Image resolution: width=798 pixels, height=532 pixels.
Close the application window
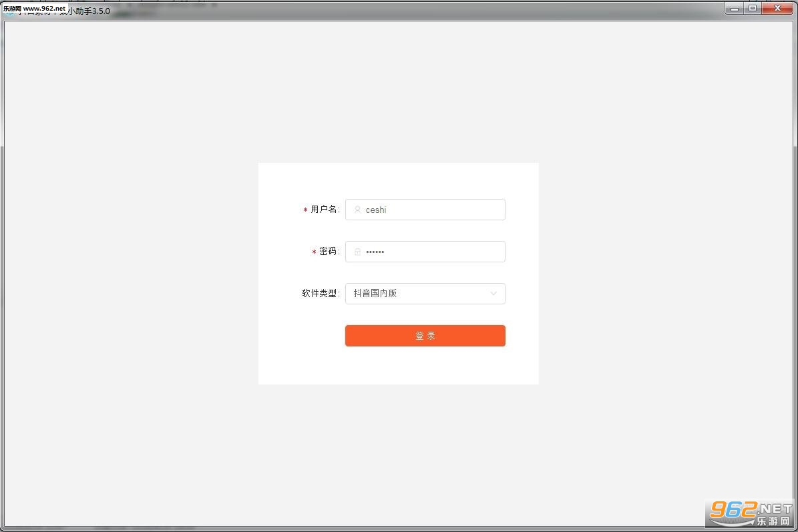[x=777, y=9]
